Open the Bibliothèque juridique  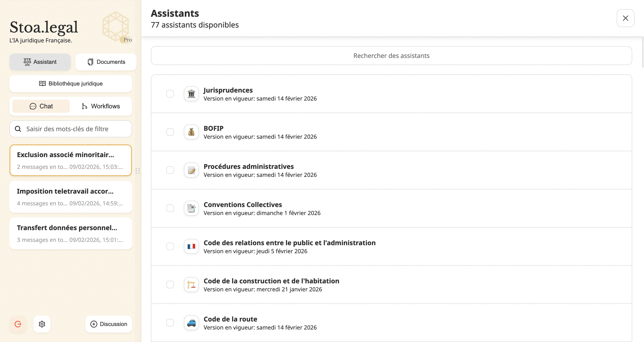71,84
